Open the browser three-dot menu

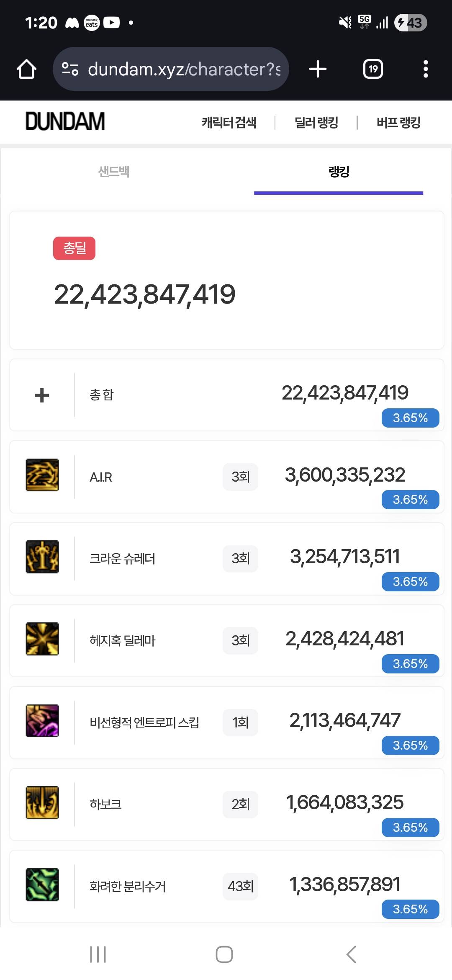426,69
